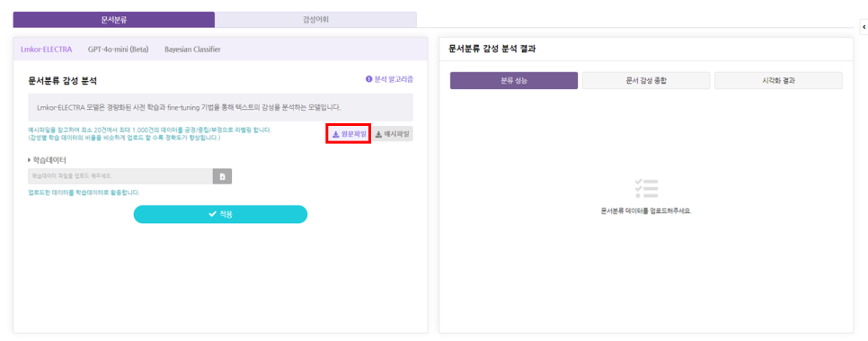Click the 분석 알고리즘 info icon
This screenshot has width=868, height=341.
coord(369,79)
